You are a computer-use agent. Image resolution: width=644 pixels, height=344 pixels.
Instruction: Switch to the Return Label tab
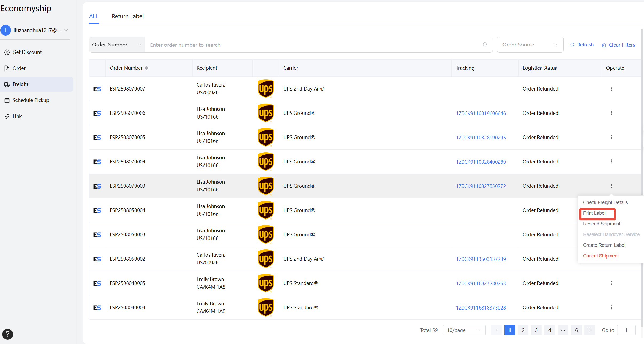127,16
